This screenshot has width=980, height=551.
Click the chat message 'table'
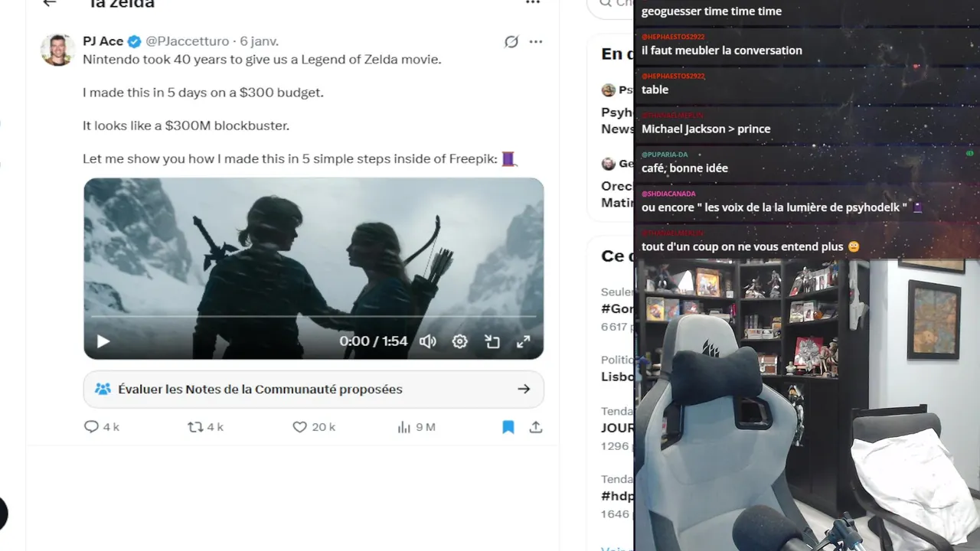(655, 90)
